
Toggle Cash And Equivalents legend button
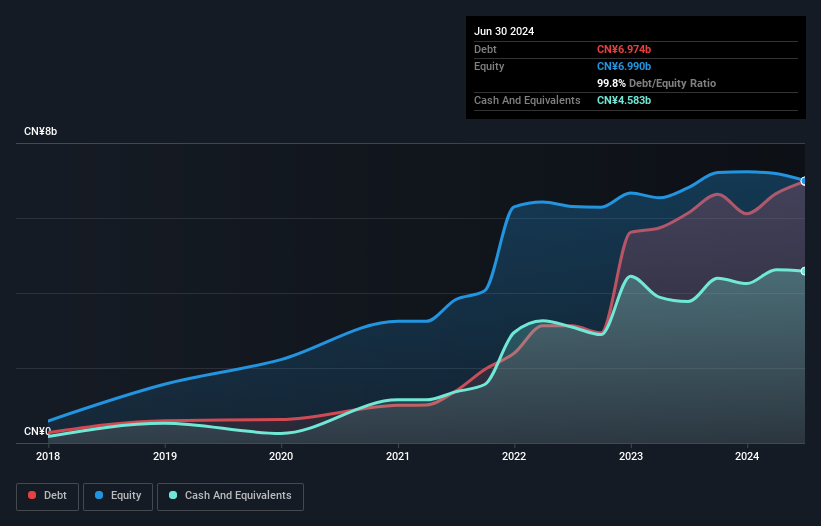click(x=230, y=496)
